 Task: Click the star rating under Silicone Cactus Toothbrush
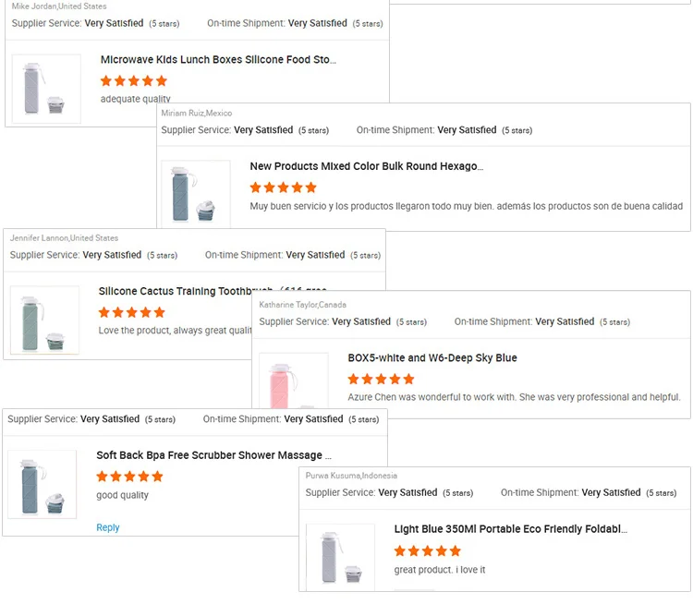[x=132, y=313]
